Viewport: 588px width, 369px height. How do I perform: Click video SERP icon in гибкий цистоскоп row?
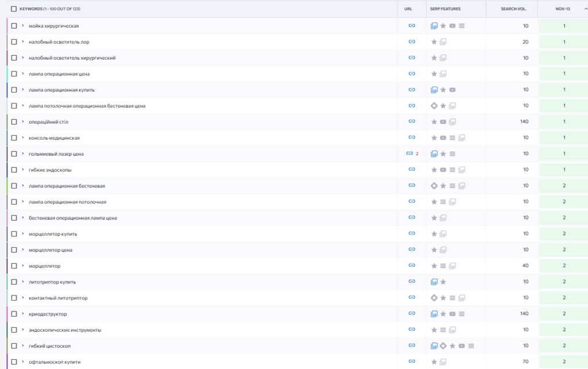(462, 346)
